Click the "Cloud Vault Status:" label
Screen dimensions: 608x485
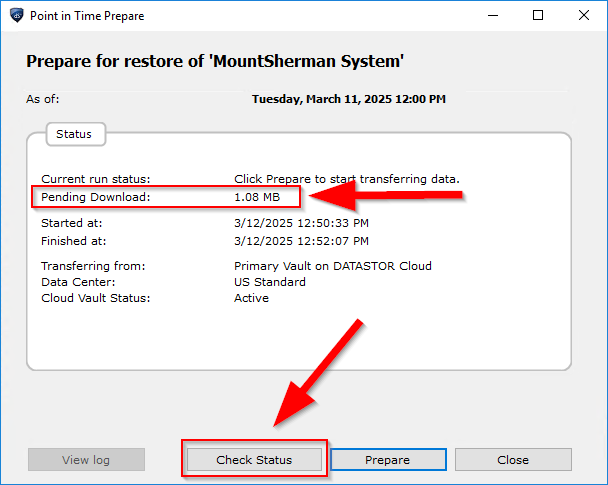[x=96, y=298]
